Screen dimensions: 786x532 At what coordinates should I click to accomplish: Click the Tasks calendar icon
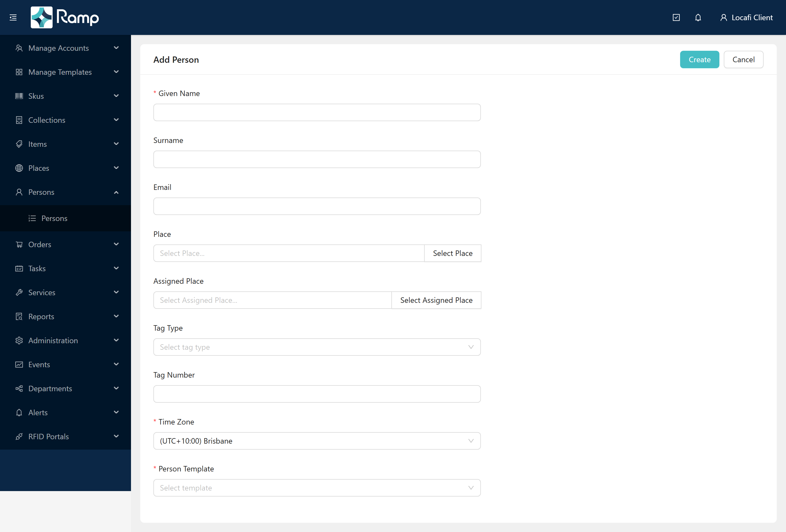point(19,268)
